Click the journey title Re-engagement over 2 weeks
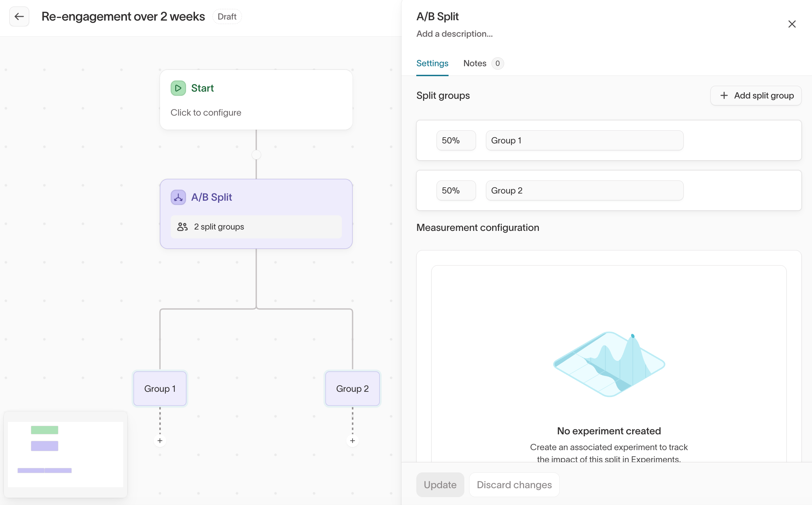The width and height of the screenshot is (812, 505). (x=123, y=16)
